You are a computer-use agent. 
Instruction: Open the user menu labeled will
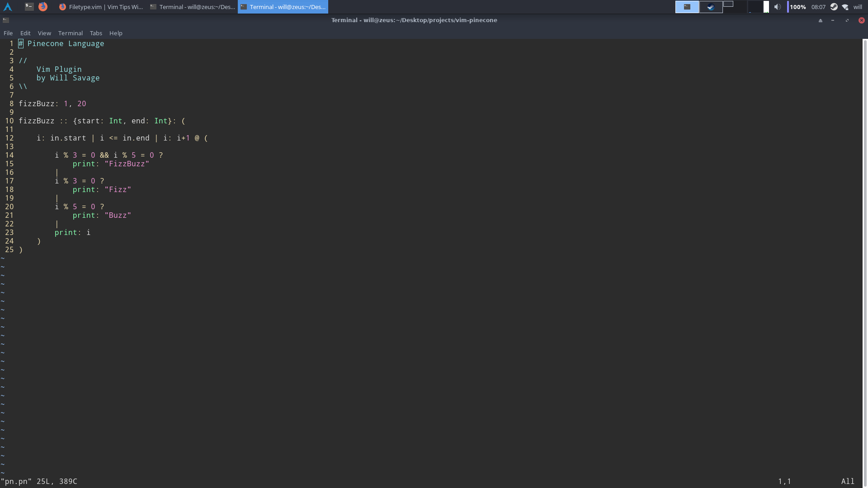point(858,7)
